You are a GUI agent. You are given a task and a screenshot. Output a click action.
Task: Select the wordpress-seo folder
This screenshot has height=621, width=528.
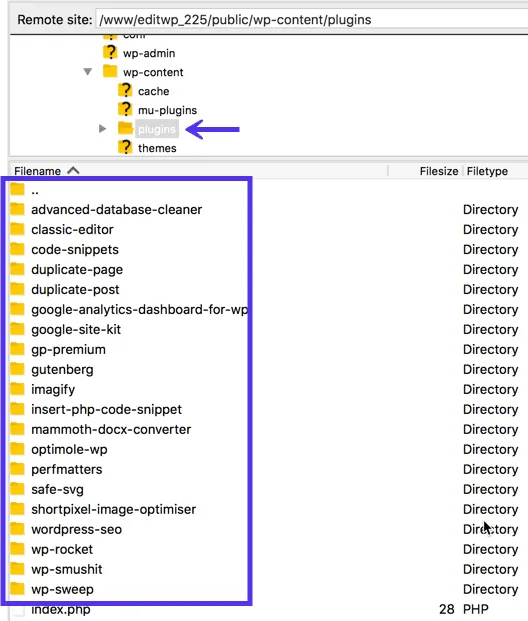coord(76,530)
